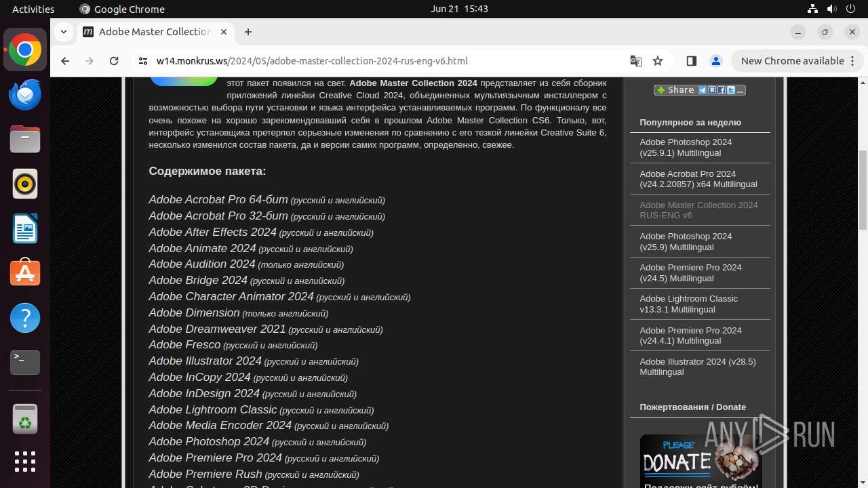Open the Chrome profile menu

click(715, 61)
